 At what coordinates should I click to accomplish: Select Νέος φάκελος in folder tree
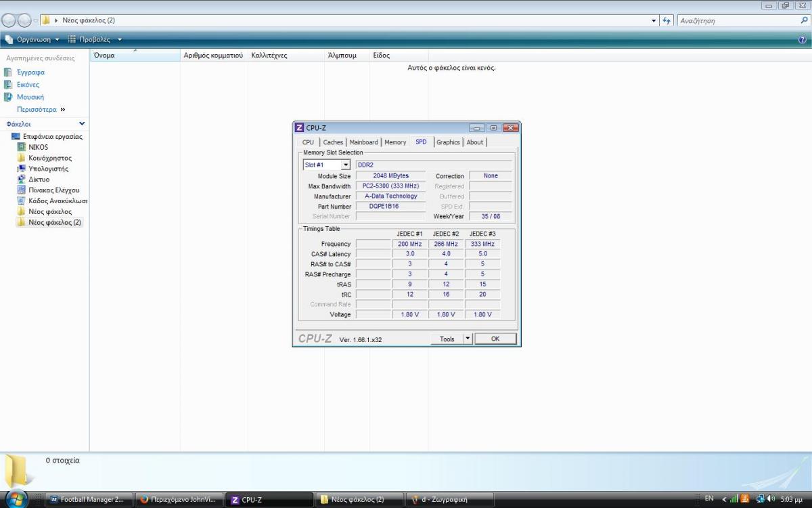click(49, 211)
